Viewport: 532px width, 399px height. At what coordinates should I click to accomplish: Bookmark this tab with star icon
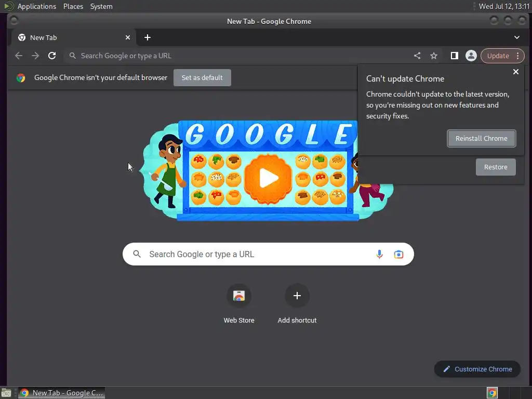click(434, 56)
